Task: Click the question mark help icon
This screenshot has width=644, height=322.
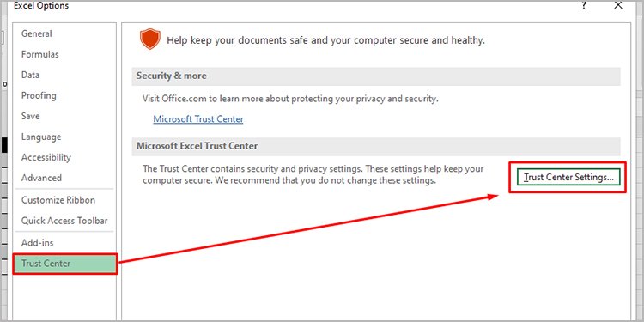Action: tap(584, 5)
